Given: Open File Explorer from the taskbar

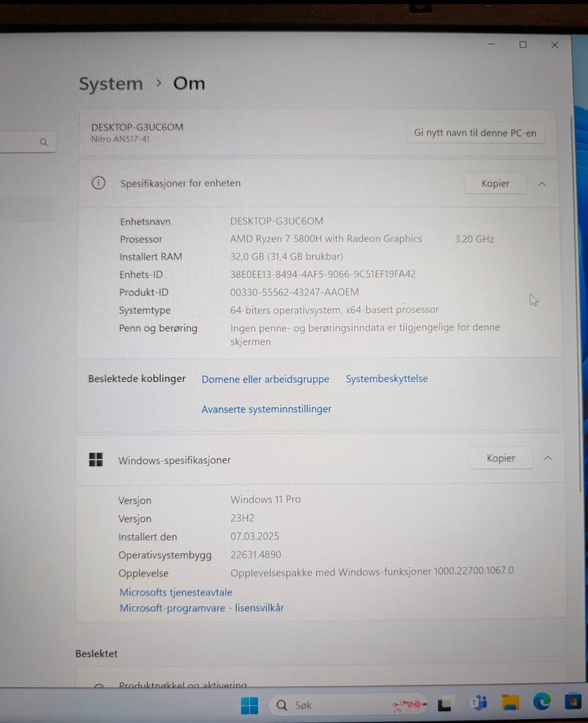Looking at the screenshot, I should (510, 702).
